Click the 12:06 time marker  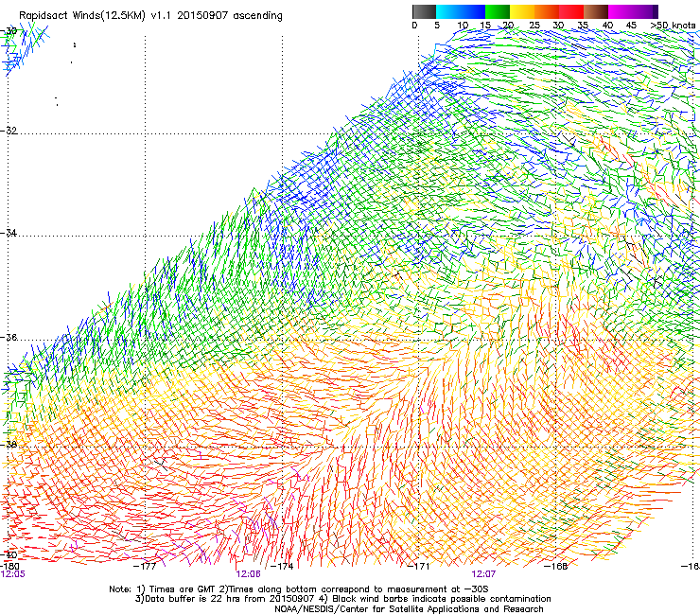248,574
